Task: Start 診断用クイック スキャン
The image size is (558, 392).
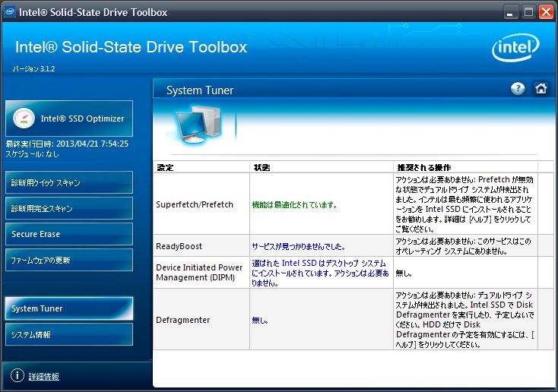Action: pos(69,182)
